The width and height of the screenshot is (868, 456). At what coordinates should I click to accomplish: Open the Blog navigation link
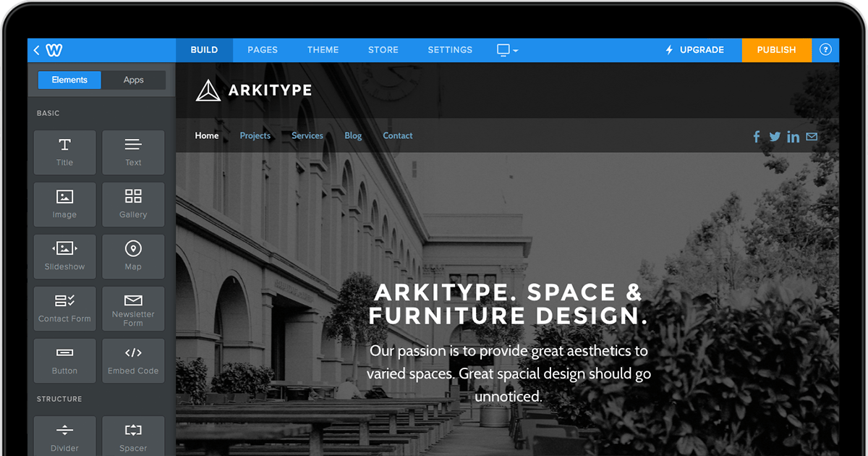pyautogui.click(x=353, y=135)
